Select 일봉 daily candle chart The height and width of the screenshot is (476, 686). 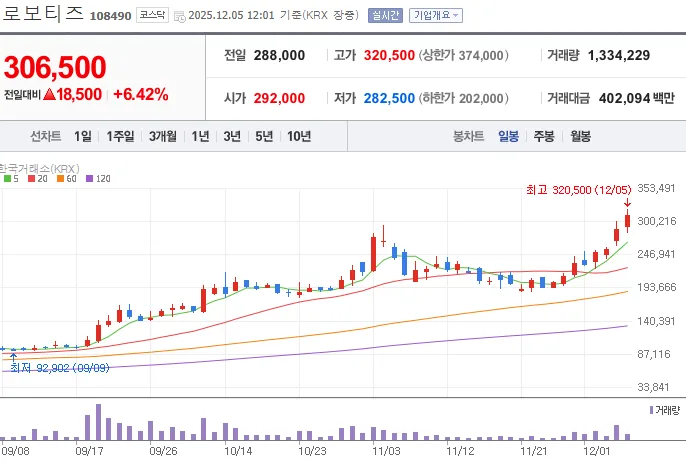508,136
